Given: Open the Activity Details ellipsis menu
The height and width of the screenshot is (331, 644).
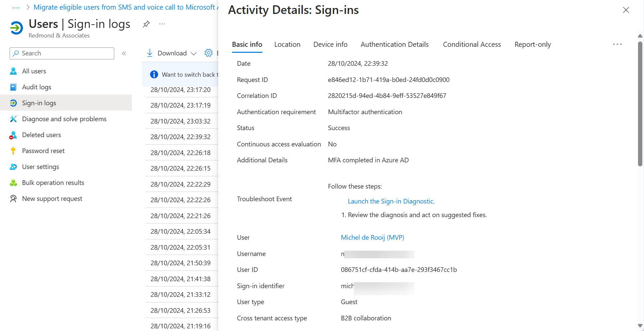Looking at the screenshot, I should click(617, 44).
